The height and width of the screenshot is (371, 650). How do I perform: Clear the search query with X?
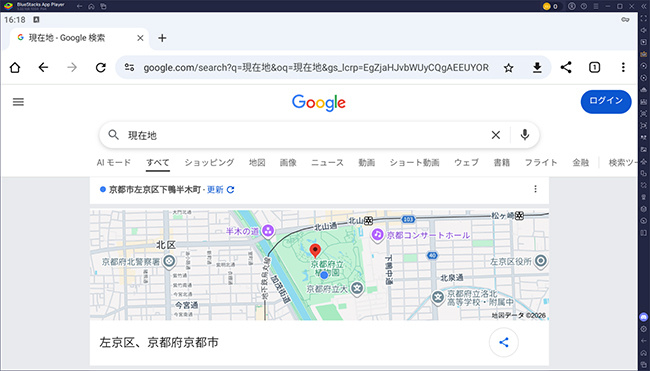[496, 135]
